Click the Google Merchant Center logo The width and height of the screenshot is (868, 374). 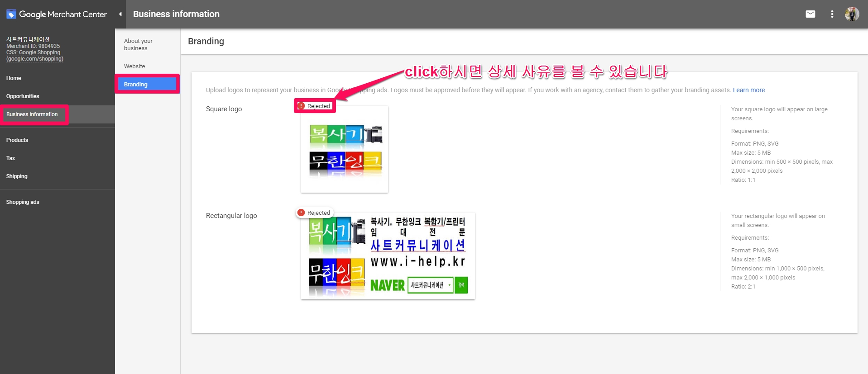click(57, 14)
